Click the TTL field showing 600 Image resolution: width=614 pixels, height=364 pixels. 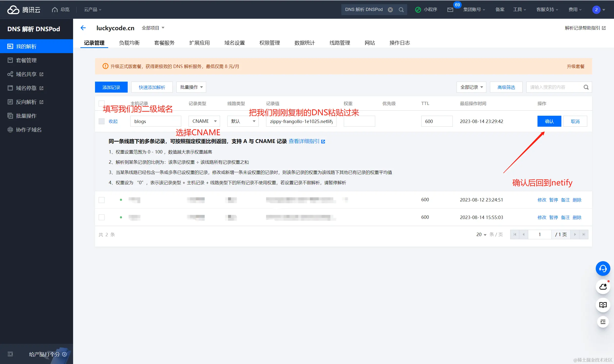pyautogui.click(x=437, y=121)
